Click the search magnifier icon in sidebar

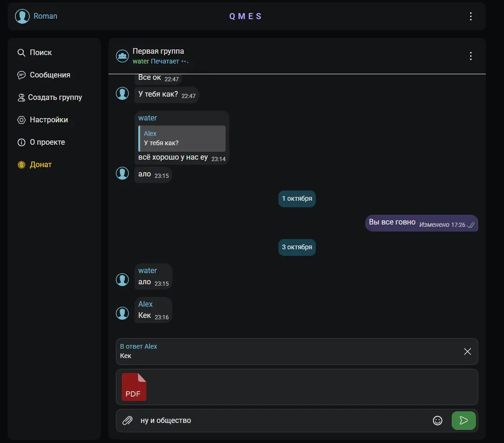(21, 53)
